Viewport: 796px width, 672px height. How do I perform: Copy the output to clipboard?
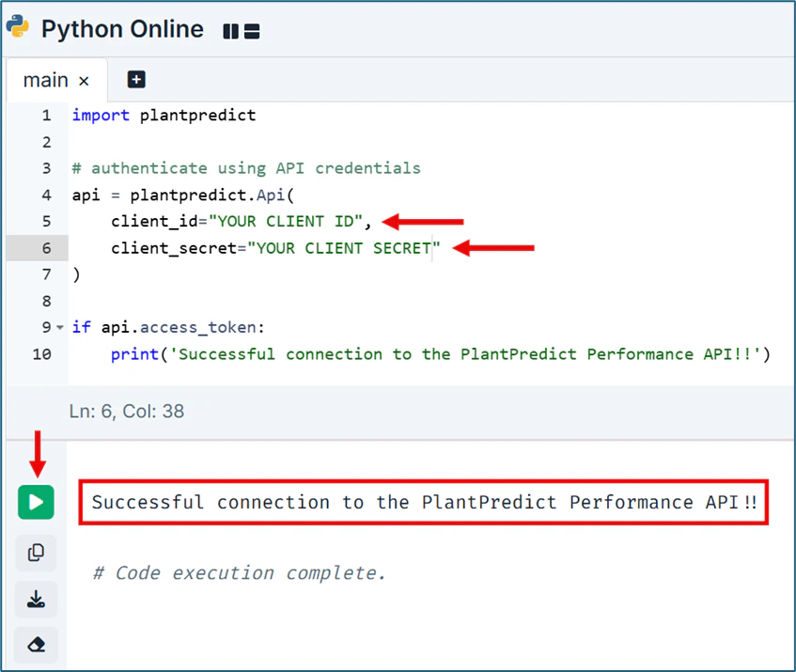36,553
